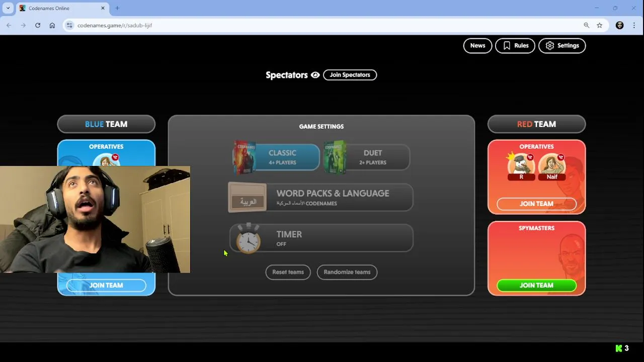Click the Classic box art icon
644x362 pixels.
[x=244, y=157]
